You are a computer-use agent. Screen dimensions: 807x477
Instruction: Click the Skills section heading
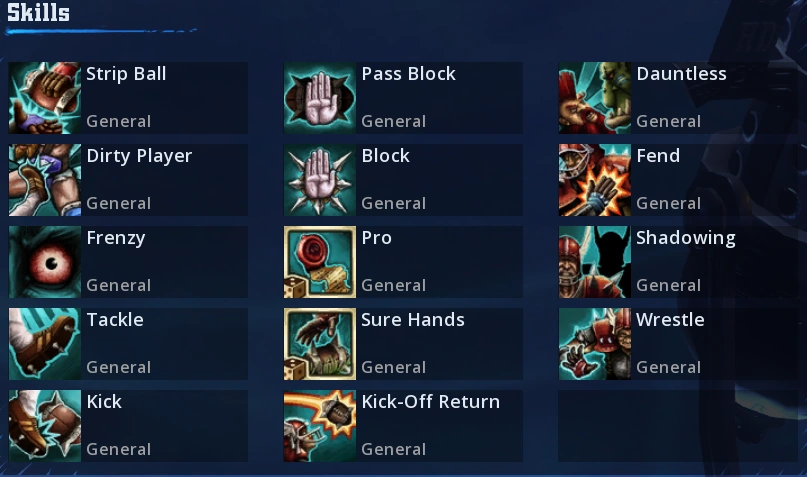(x=39, y=12)
